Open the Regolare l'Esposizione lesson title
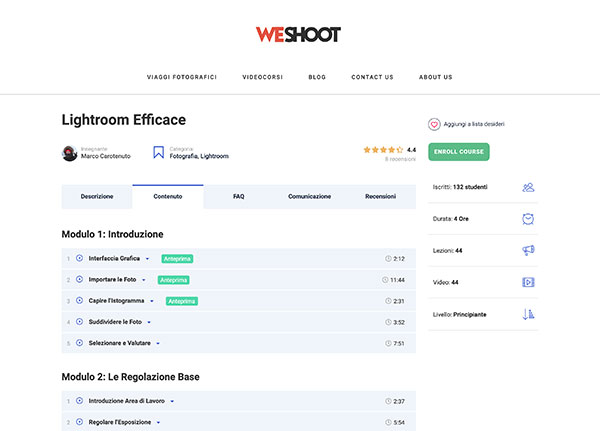Viewport: 600px width, 431px height. point(120,422)
